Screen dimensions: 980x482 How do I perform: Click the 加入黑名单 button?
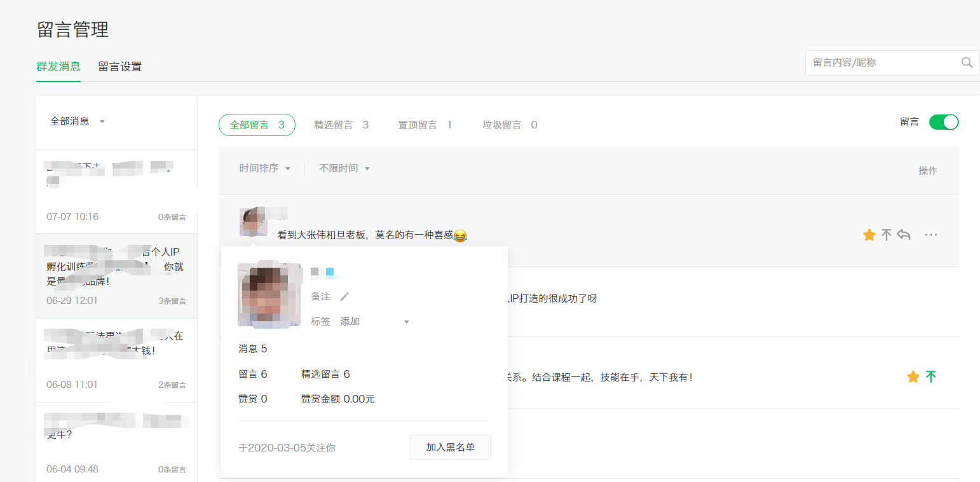click(x=451, y=447)
